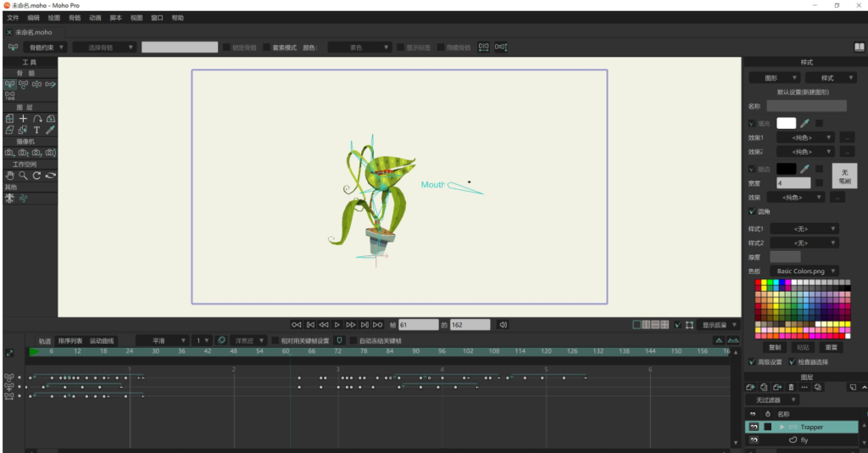Select the Text T tool
Viewport: 868px width, 453px height.
coord(36,130)
